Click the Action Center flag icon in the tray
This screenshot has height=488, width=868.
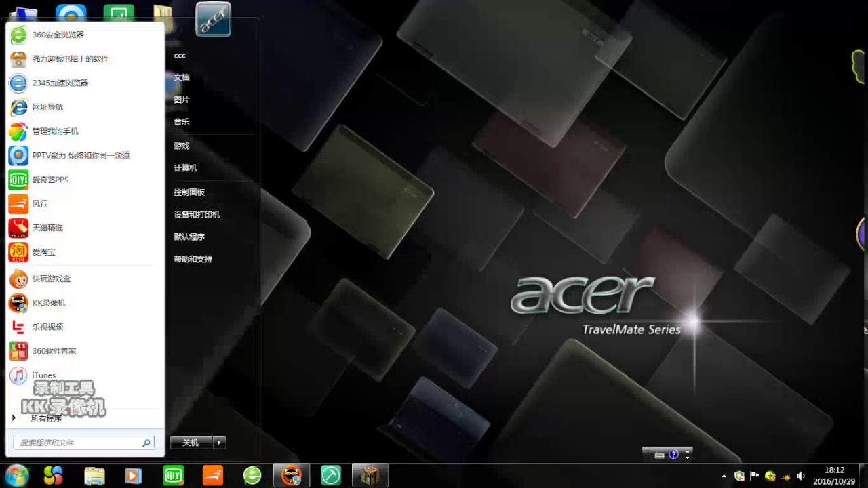point(754,476)
